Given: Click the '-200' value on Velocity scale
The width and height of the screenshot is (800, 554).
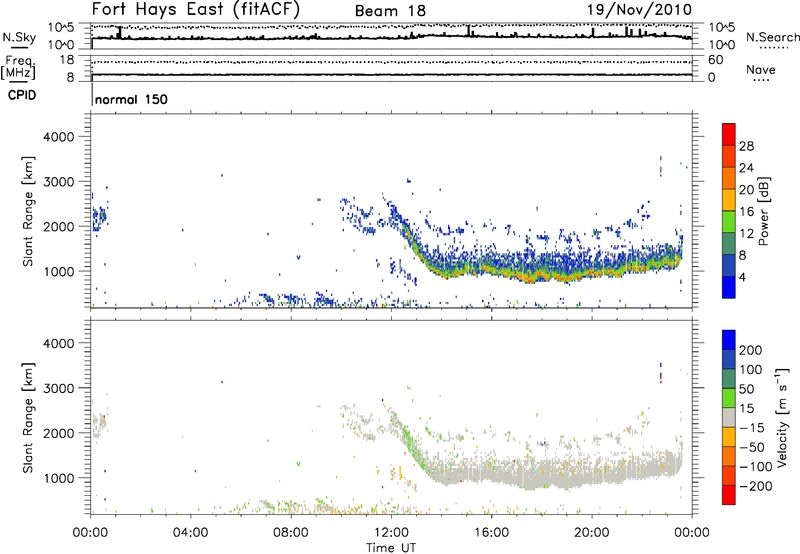Looking at the screenshot, I should tap(756, 486).
